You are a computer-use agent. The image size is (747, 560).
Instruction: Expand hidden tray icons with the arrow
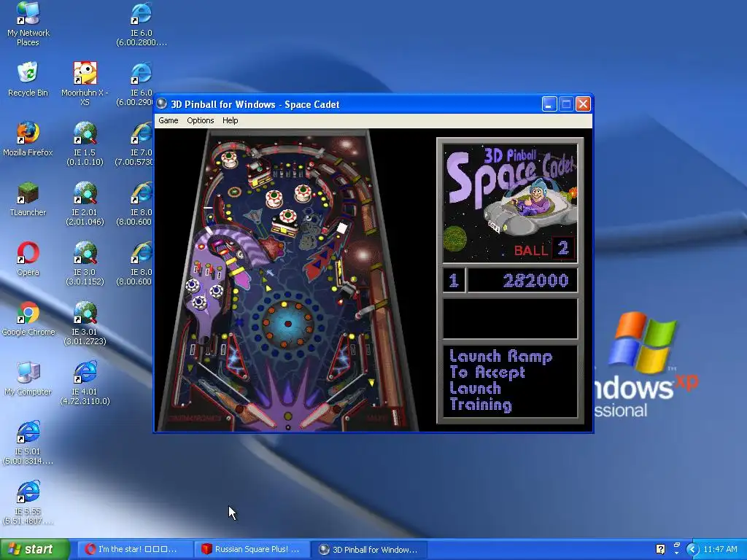692,550
